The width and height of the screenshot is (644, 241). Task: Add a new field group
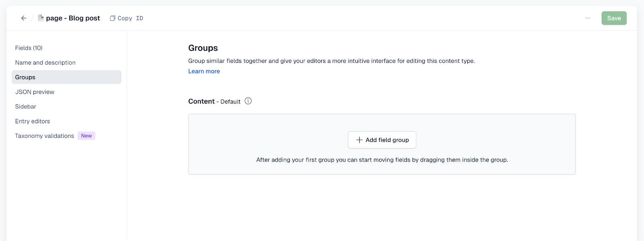coord(382,140)
